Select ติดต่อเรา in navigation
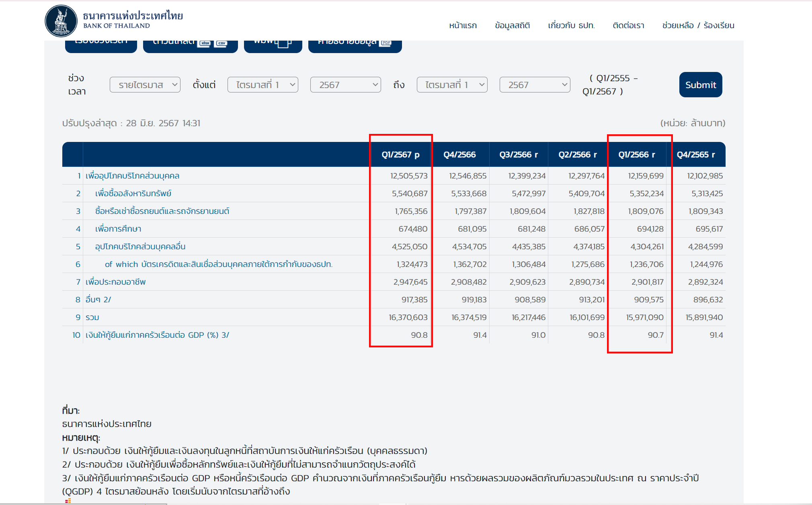812x505 pixels. click(x=628, y=25)
